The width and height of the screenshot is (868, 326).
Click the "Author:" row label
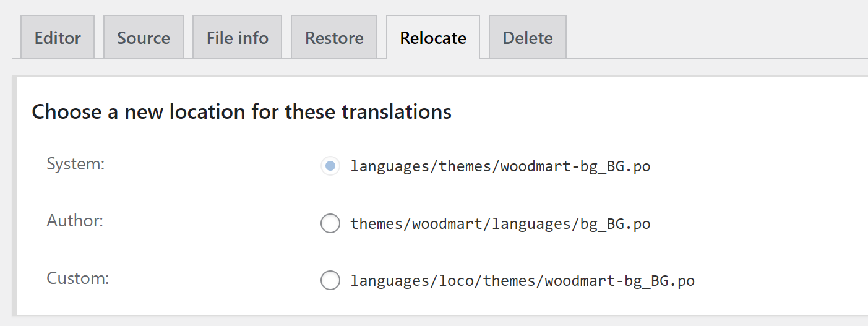coord(75,221)
